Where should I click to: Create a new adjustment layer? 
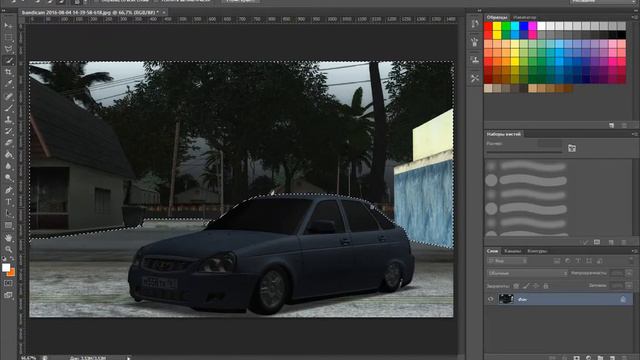(588, 358)
